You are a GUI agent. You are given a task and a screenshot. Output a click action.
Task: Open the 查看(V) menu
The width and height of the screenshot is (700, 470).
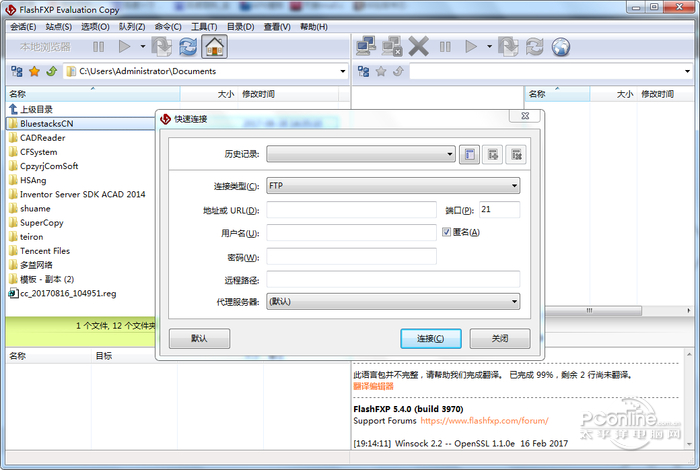click(x=277, y=27)
